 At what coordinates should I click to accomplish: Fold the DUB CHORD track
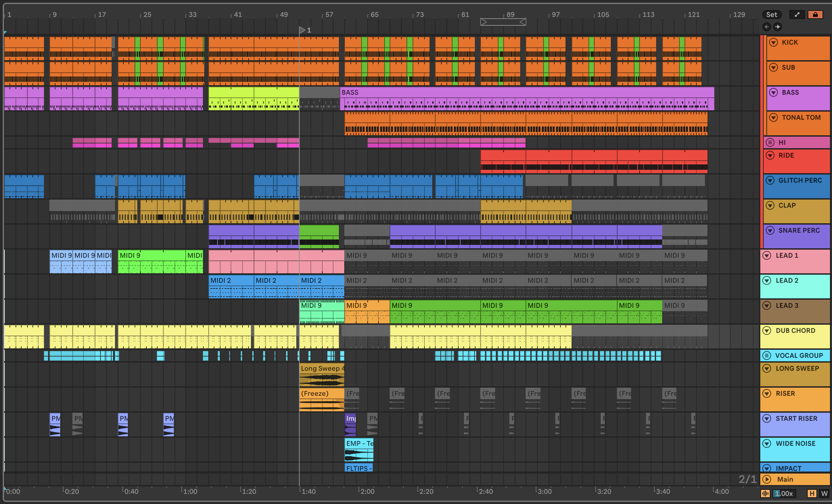(767, 330)
